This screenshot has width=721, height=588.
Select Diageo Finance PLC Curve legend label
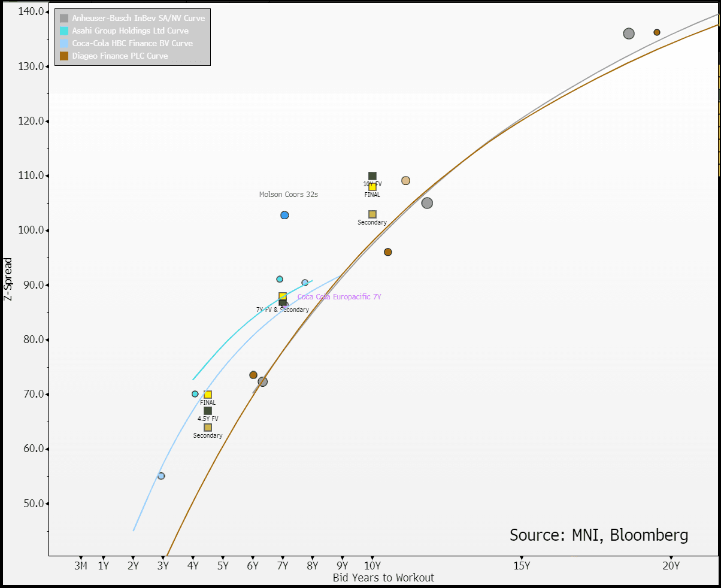tap(120, 56)
